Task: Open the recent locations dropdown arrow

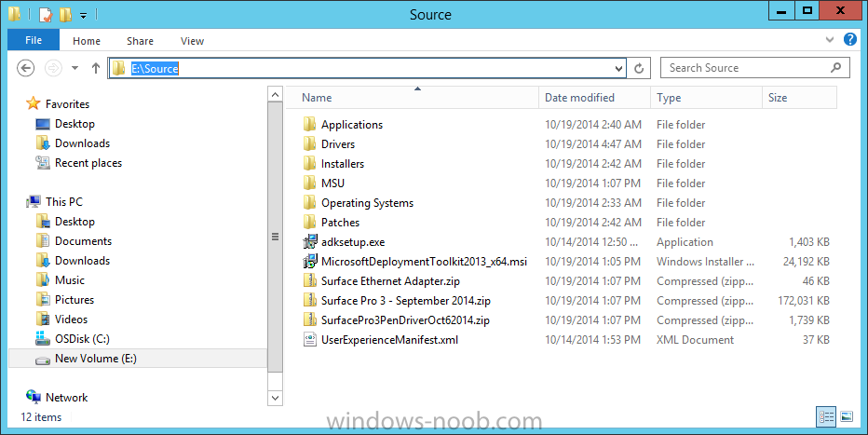Action: 75,68
